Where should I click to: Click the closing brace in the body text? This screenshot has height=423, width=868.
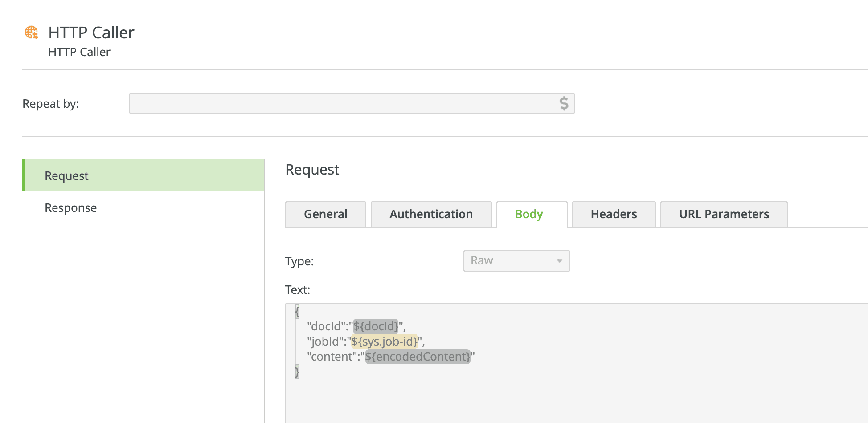tap(296, 371)
